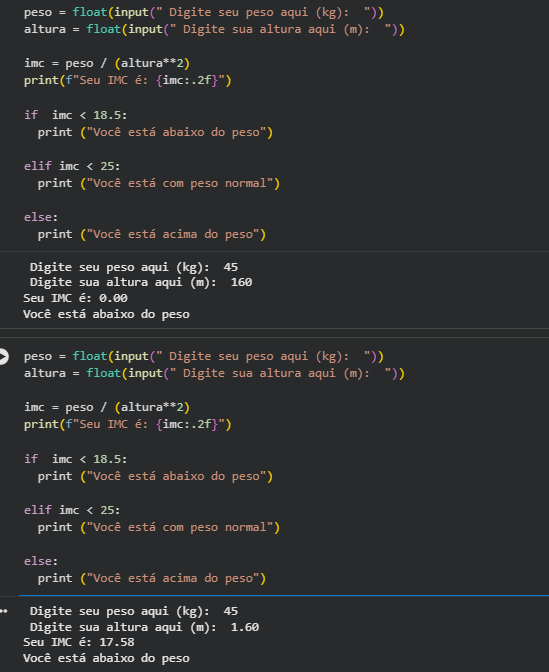Screen dimensions: 549x672
Task: Open the output options icon beside the 1.60 result
Action: click(4, 612)
